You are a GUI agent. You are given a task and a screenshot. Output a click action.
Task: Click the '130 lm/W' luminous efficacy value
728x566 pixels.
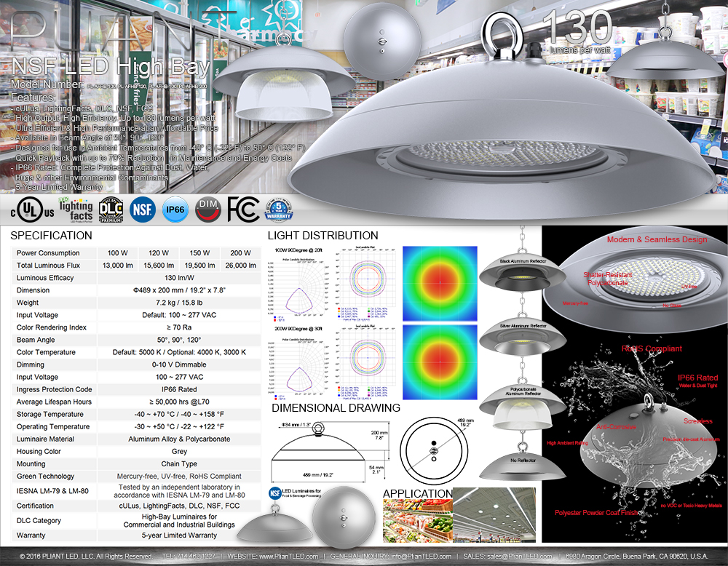pyautogui.click(x=179, y=278)
